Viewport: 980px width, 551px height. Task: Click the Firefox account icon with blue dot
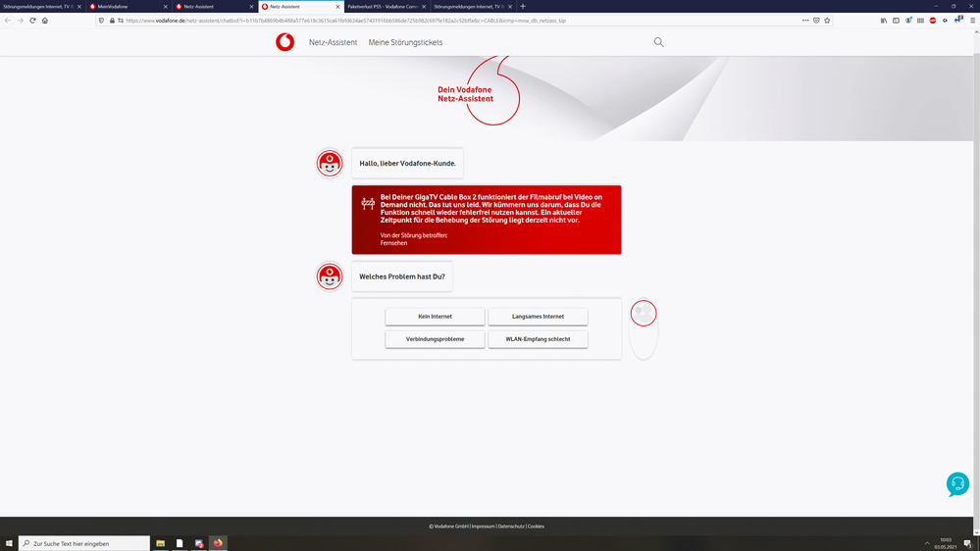point(908,20)
